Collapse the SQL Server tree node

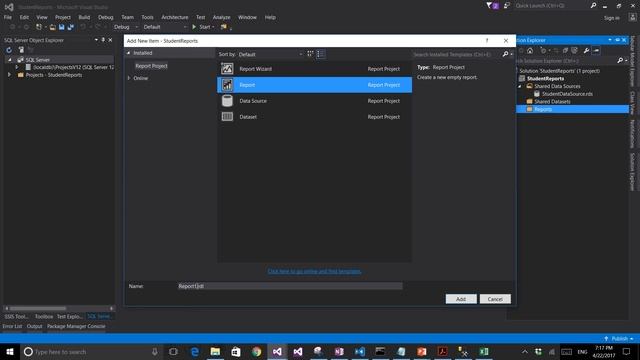pos(9,60)
